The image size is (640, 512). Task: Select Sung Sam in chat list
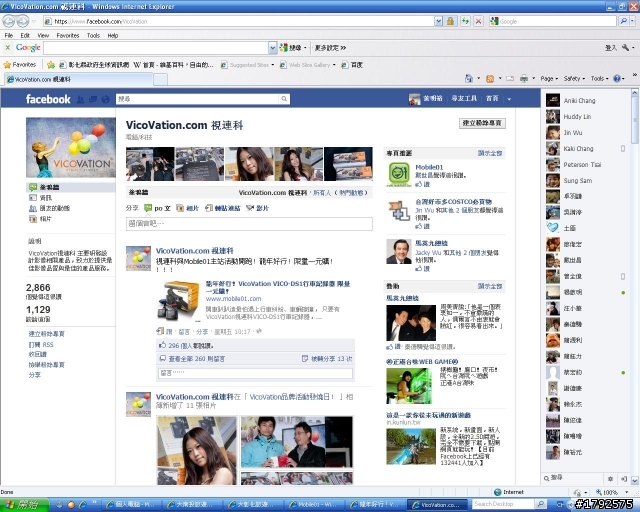(x=586, y=180)
